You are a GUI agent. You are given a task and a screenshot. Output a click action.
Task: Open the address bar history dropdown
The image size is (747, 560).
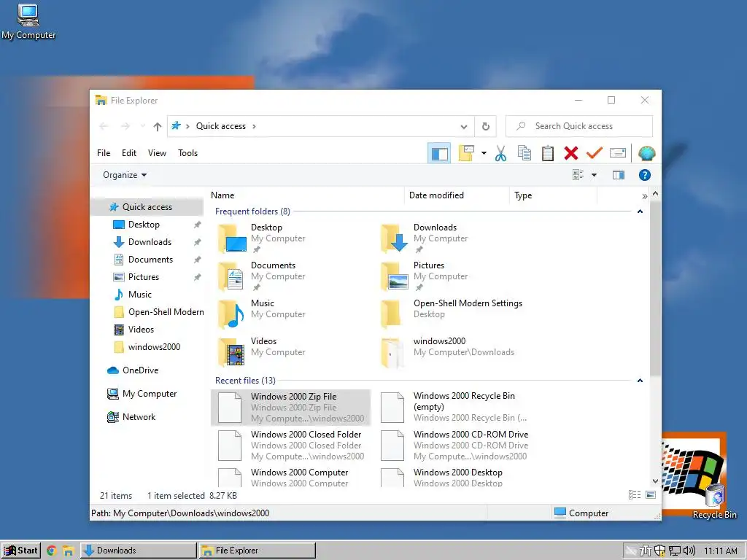click(463, 127)
